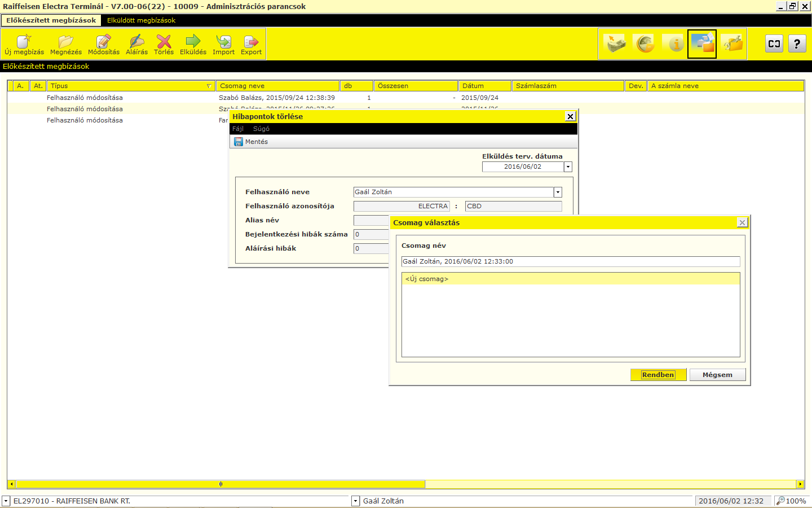This screenshot has height=508, width=812.
Task: Click the 2015/09/24 date cell
Action: click(480, 98)
